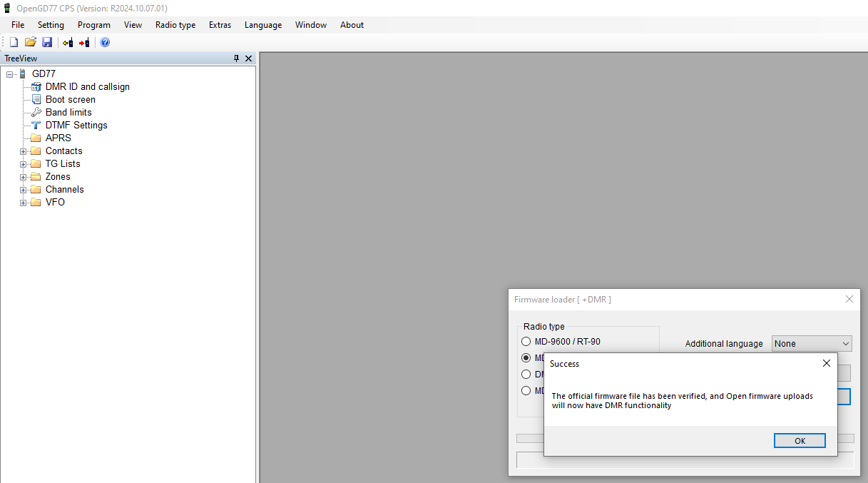Open a codeplug with the folder icon
Viewport: 868px width, 483px height.
point(31,43)
